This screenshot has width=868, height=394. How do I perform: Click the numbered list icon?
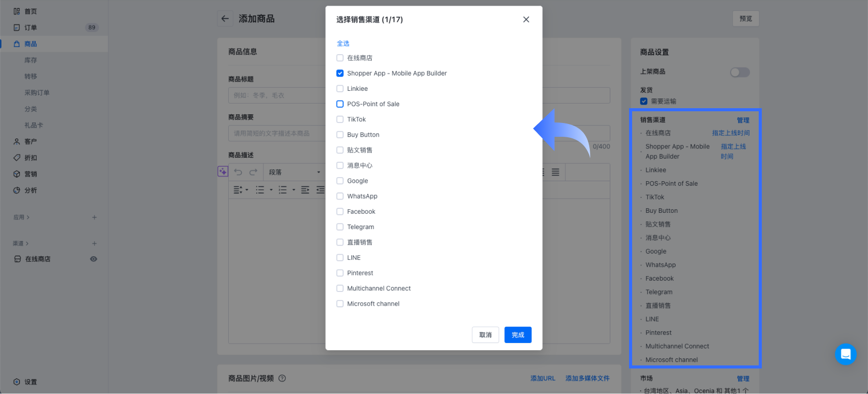282,190
